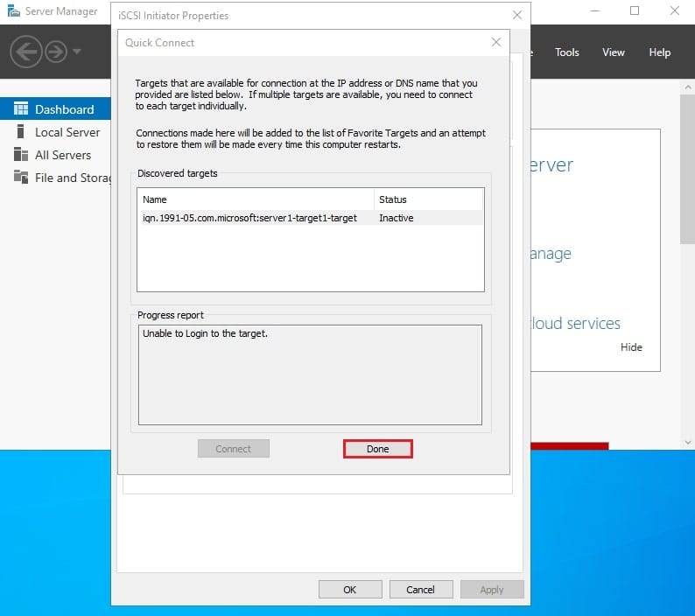
Task: Click the Local Server icon
Action: click(20, 131)
